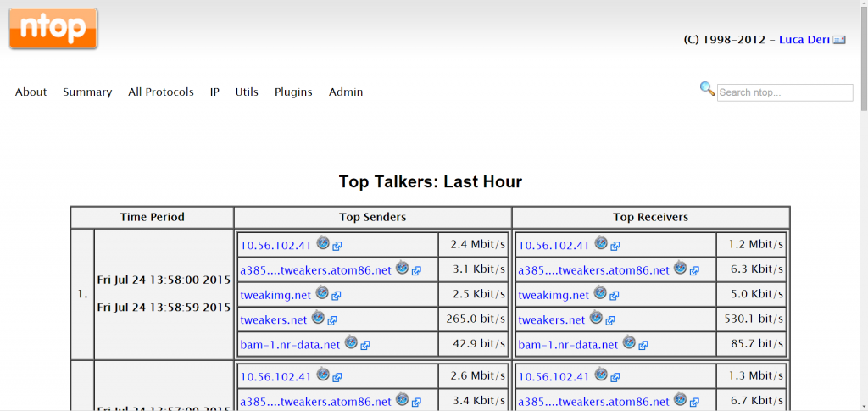Open the external link icon for tweakers.net in Top Senders
Screen dimensions: 868x411
[x=332, y=320]
